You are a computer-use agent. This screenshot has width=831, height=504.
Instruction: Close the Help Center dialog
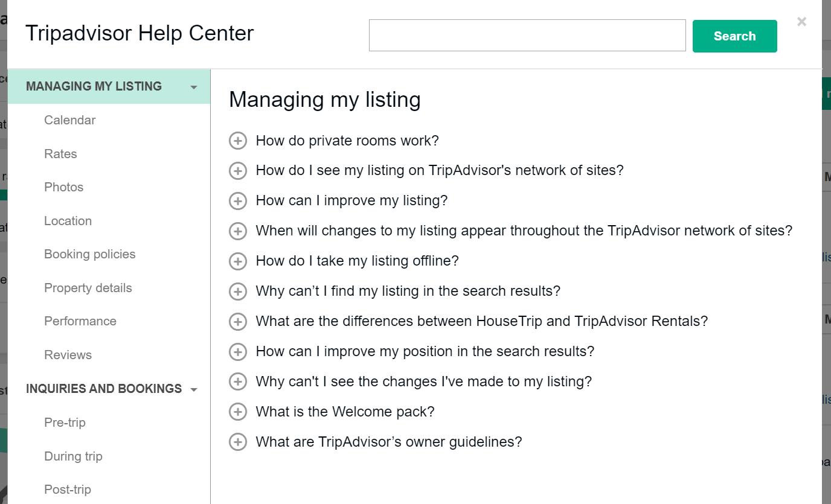[x=801, y=22]
